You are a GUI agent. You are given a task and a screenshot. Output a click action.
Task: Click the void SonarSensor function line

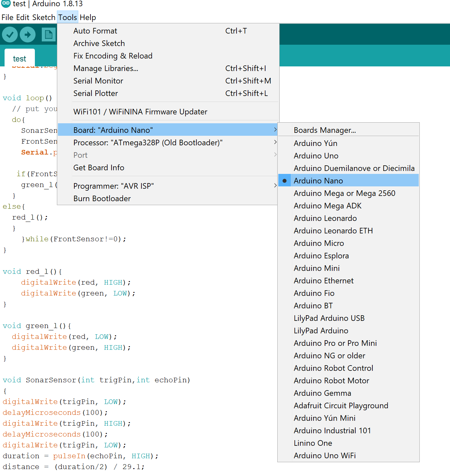pyautogui.click(x=96, y=380)
